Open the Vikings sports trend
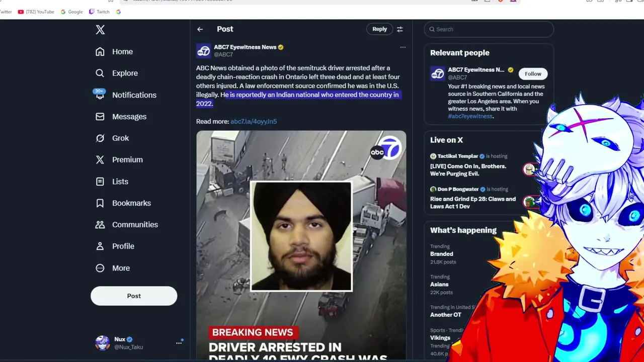644x362 pixels. [x=440, y=337]
